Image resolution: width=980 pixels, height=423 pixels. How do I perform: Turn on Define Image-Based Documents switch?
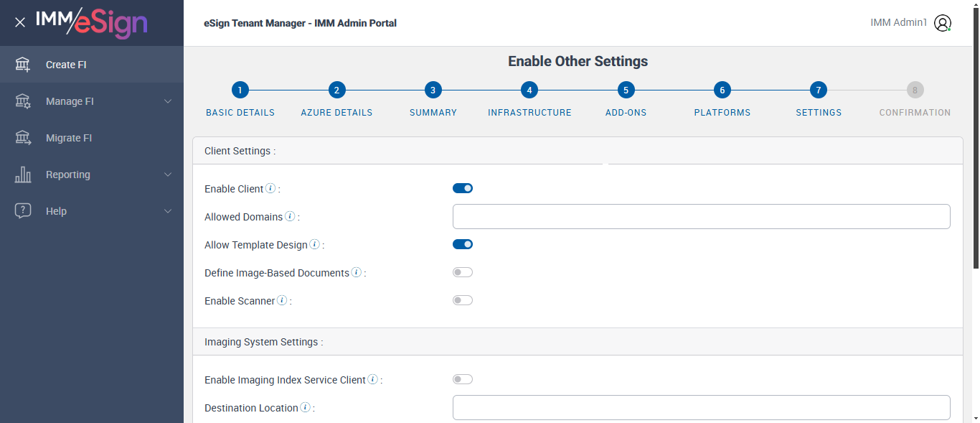tap(463, 272)
